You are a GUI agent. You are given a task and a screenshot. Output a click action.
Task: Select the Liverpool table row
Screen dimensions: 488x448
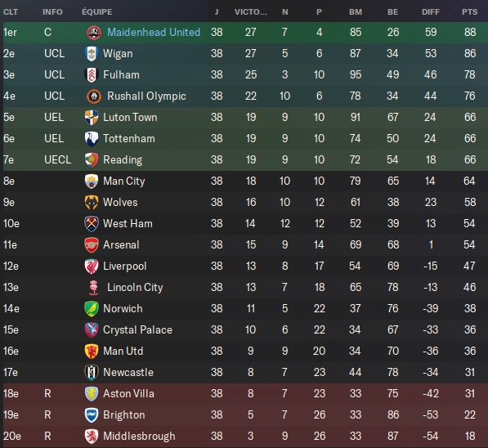[x=245, y=267]
